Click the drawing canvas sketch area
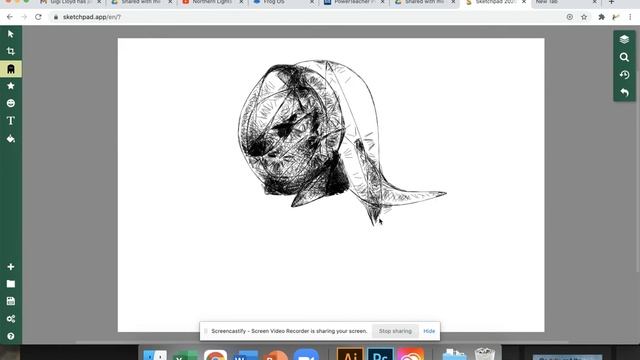Image resolution: width=640 pixels, height=360 pixels. [x=331, y=185]
